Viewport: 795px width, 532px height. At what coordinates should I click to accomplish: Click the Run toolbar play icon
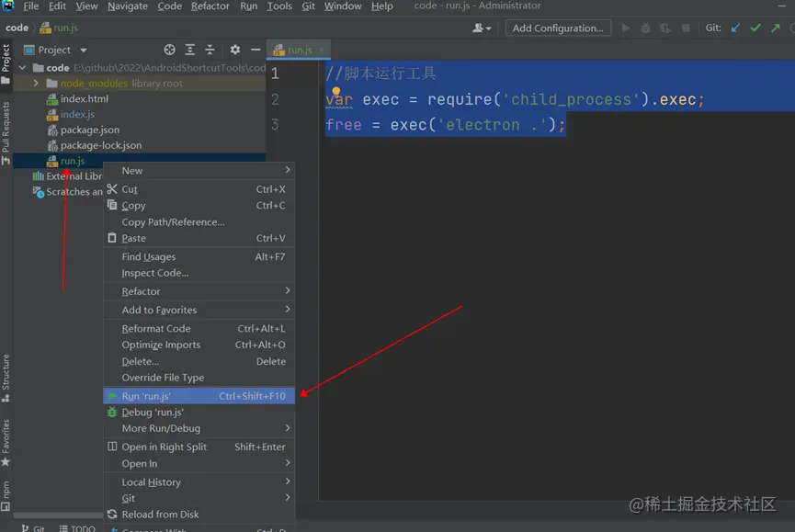pyautogui.click(x=626, y=28)
